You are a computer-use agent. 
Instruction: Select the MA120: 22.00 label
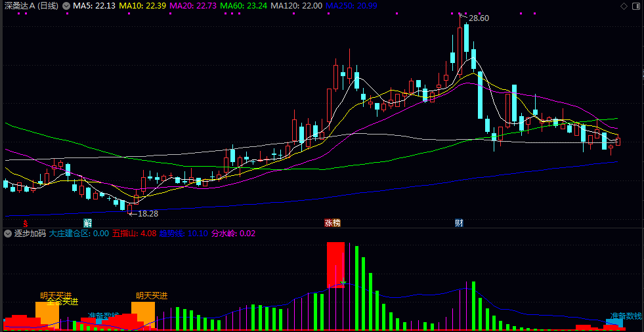295,6
